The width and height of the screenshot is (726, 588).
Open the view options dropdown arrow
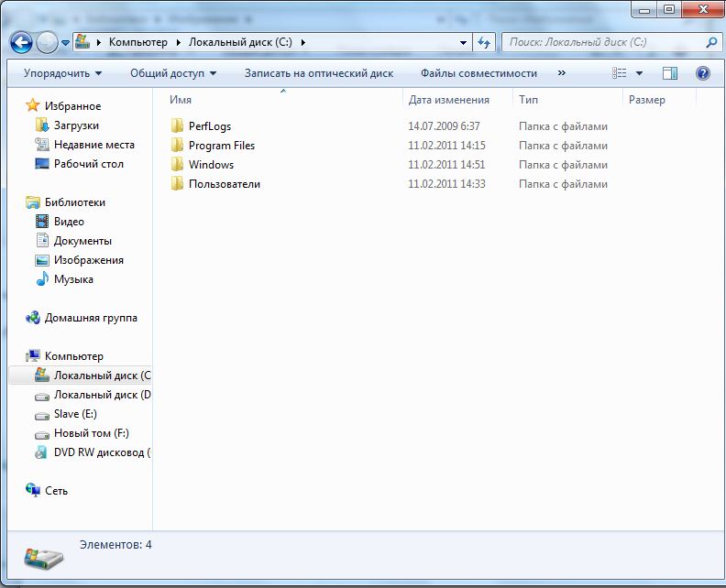tap(639, 73)
